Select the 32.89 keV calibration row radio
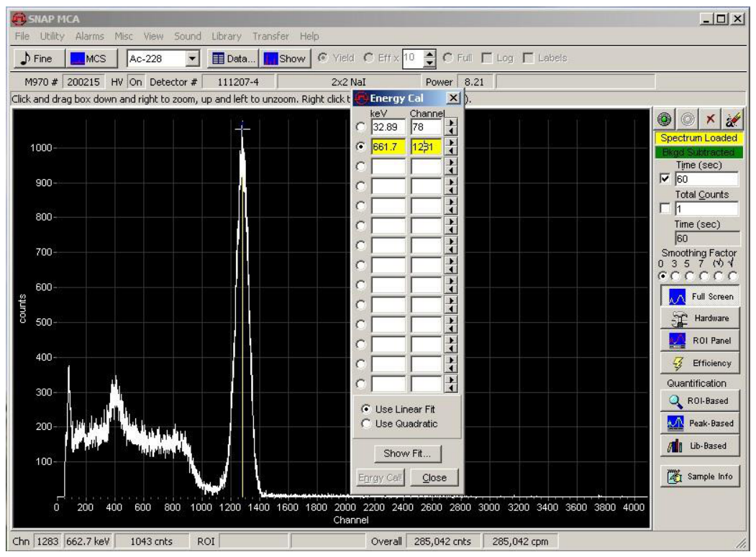 pyautogui.click(x=360, y=127)
